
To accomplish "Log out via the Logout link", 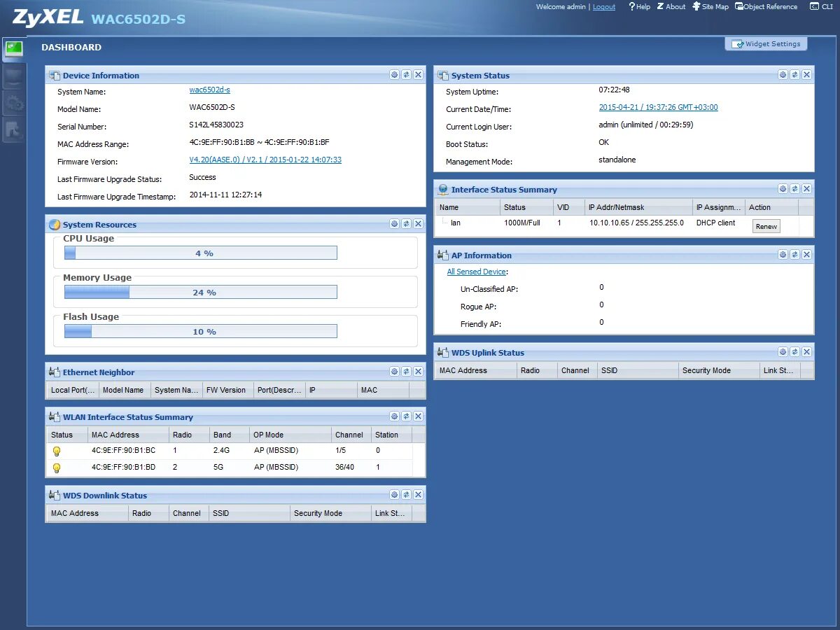I will pyautogui.click(x=604, y=7).
